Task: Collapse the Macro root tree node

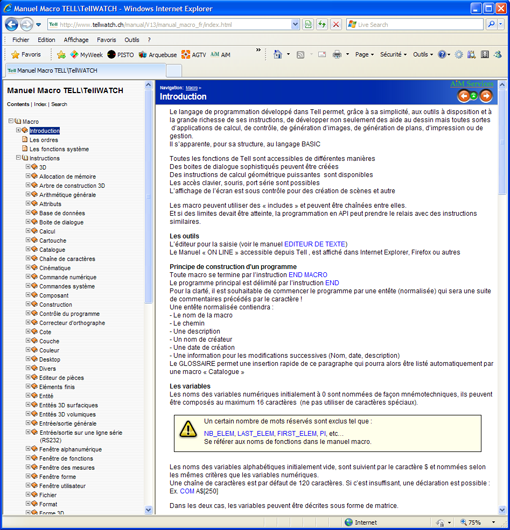Action: click(11, 121)
